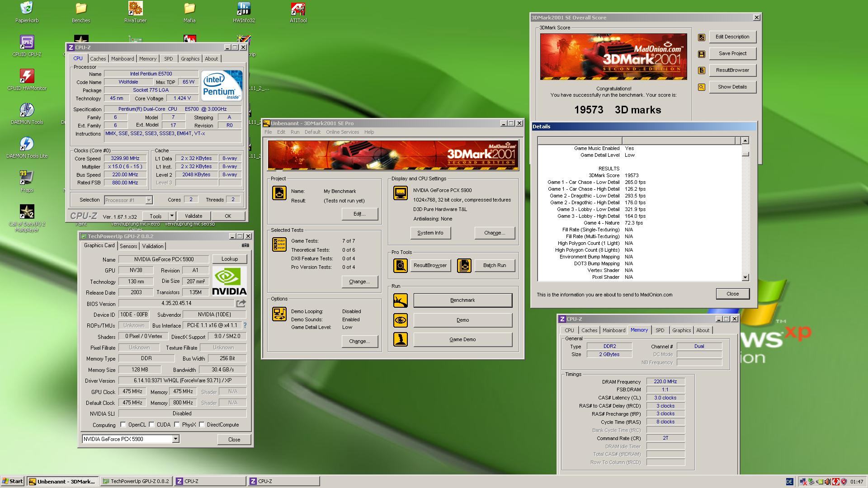Screen dimensions: 868x488
Task: Open the Online Services menu
Action: tap(342, 132)
